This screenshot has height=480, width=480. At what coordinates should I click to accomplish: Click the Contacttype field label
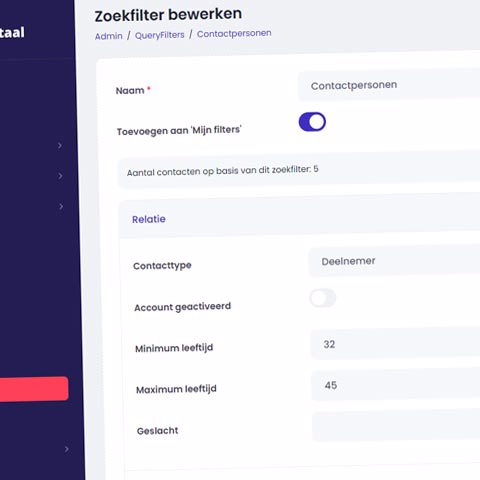(x=162, y=266)
